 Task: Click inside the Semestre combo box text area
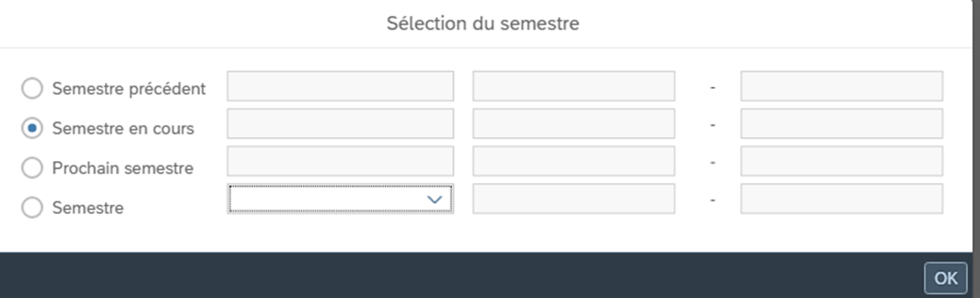(x=327, y=199)
